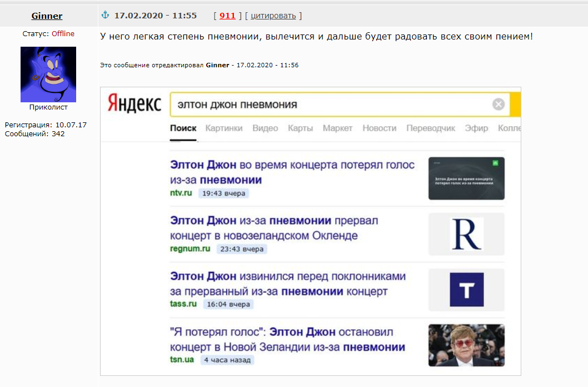Screen dimensions: 588x387
Task: Open the Переводчик tab
Action: point(431,128)
